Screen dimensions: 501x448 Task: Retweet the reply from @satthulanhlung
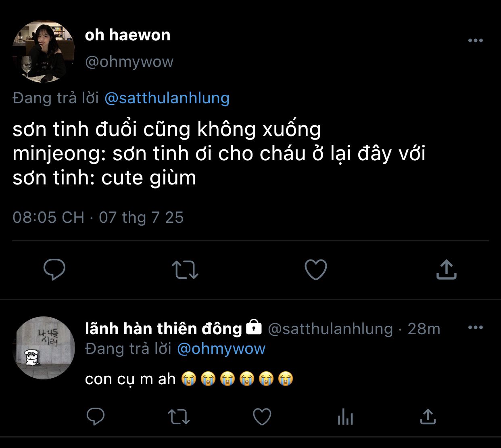click(x=179, y=417)
